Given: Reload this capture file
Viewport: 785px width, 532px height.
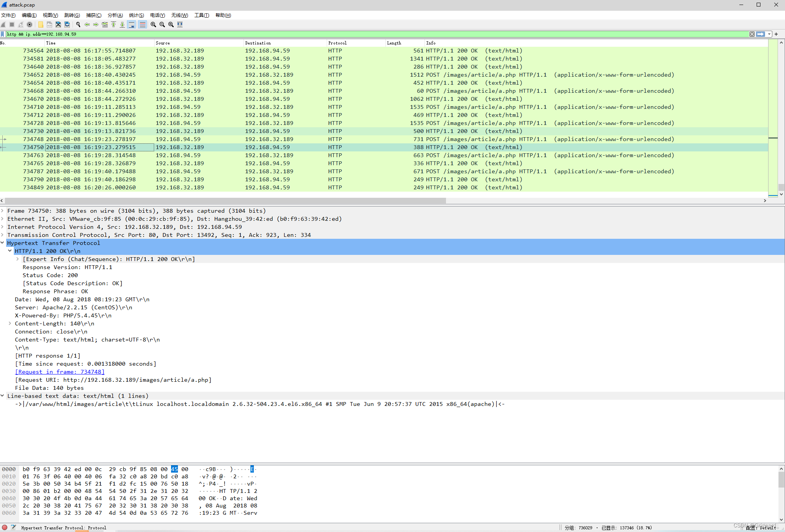Looking at the screenshot, I should click(67, 25).
